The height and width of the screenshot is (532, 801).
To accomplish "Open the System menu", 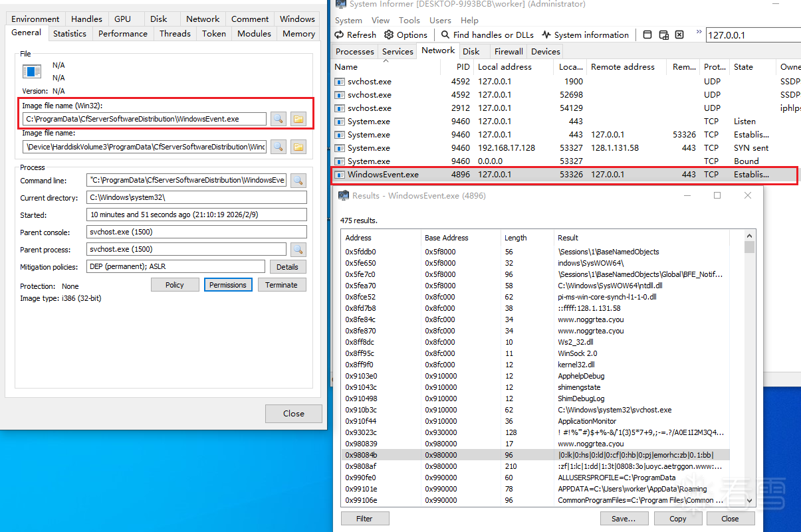I will (348, 20).
